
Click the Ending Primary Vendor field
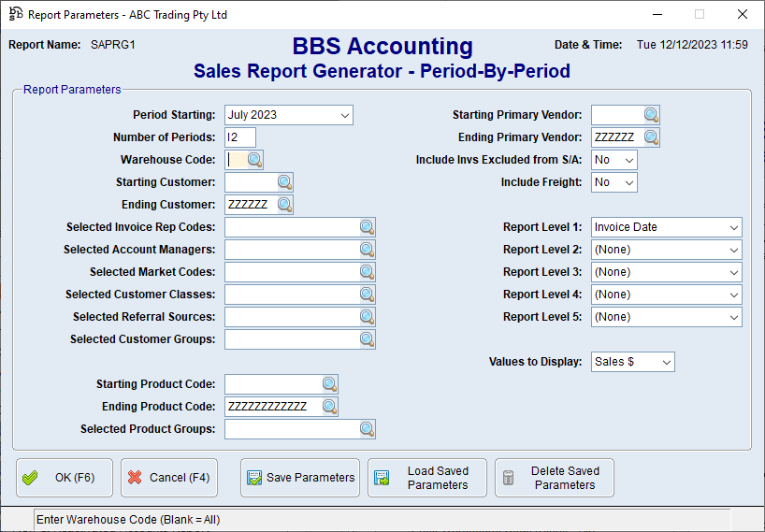pos(617,137)
